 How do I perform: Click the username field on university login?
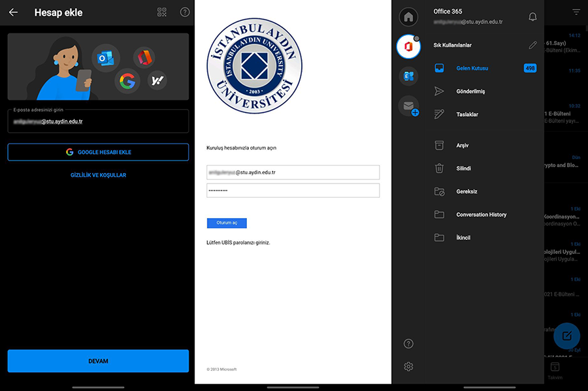point(293,172)
